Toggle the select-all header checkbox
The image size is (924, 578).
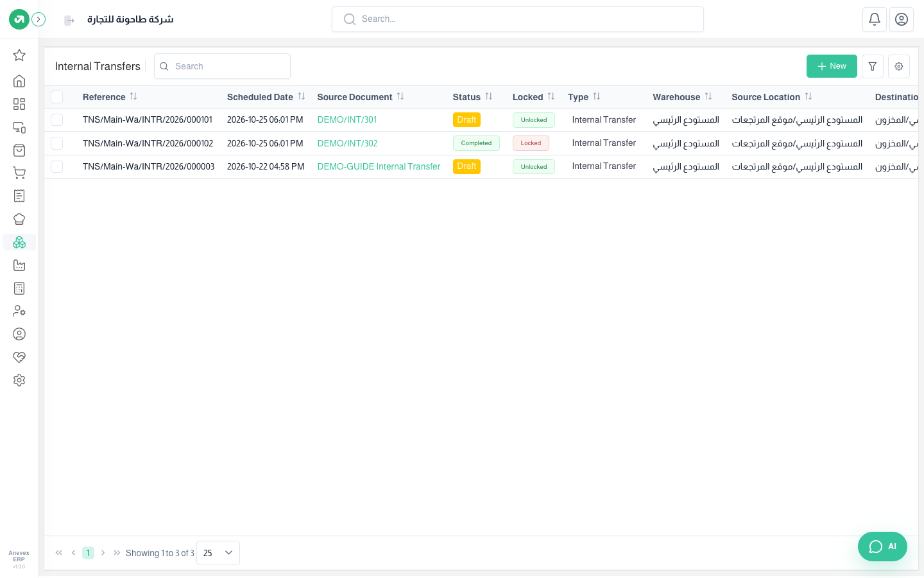click(x=57, y=97)
